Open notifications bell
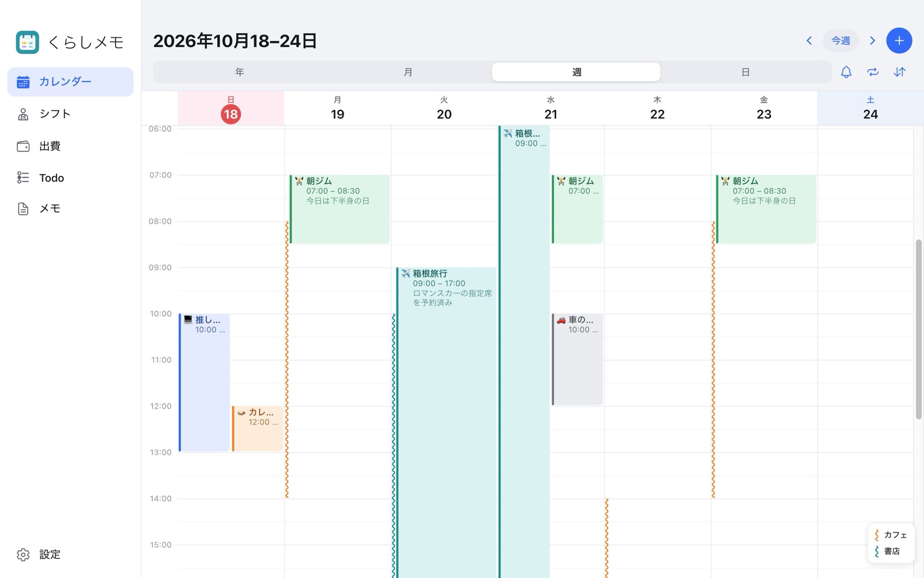Viewport: 924px width, 578px height. (846, 72)
